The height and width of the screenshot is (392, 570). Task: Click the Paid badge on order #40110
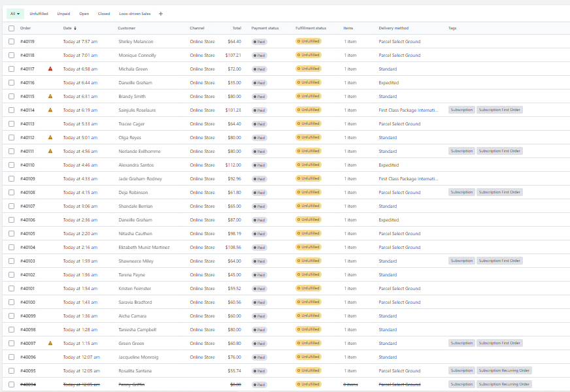click(x=260, y=165)
